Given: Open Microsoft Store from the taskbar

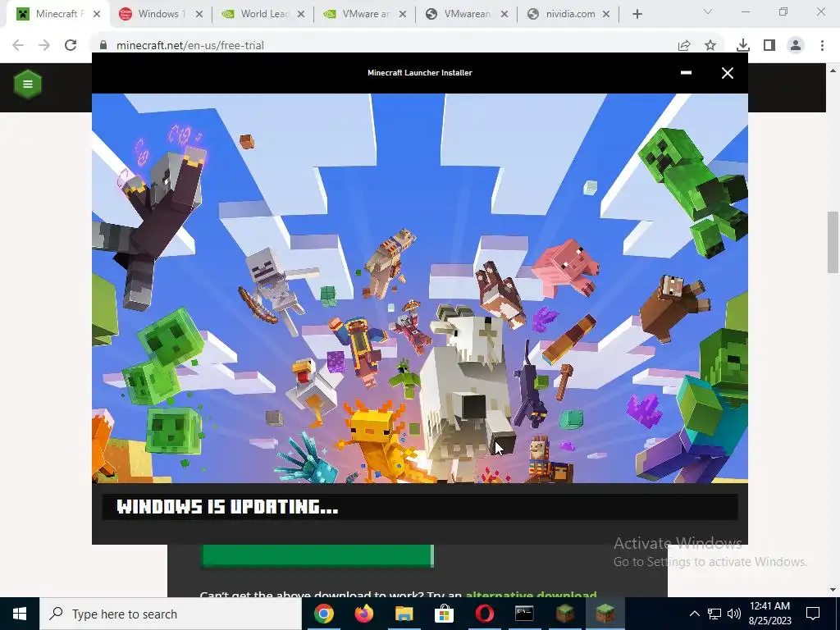Looking at the screenshot, I should pos(444,614).
